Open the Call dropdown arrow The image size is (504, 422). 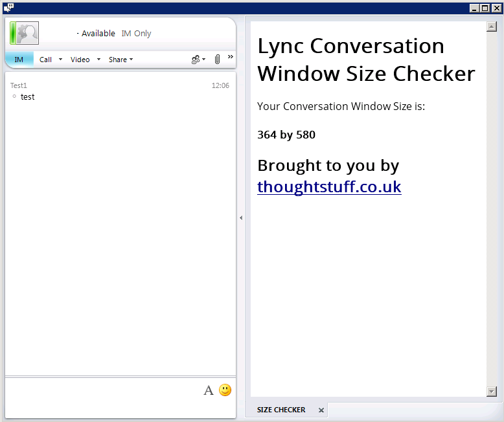[x=60, y=60]
